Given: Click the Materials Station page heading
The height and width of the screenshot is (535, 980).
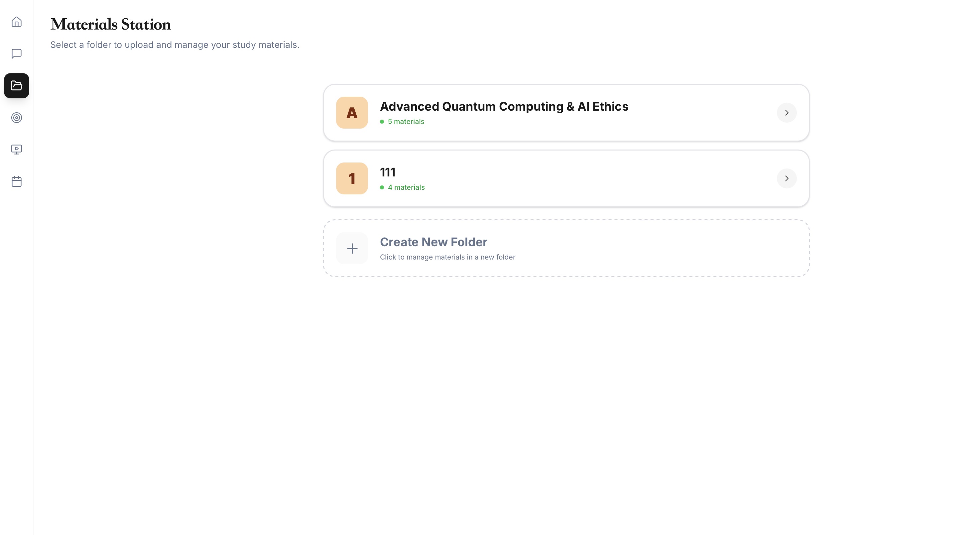Looking at the screenshot, I should pyautogui.click(x=111, y=25).
